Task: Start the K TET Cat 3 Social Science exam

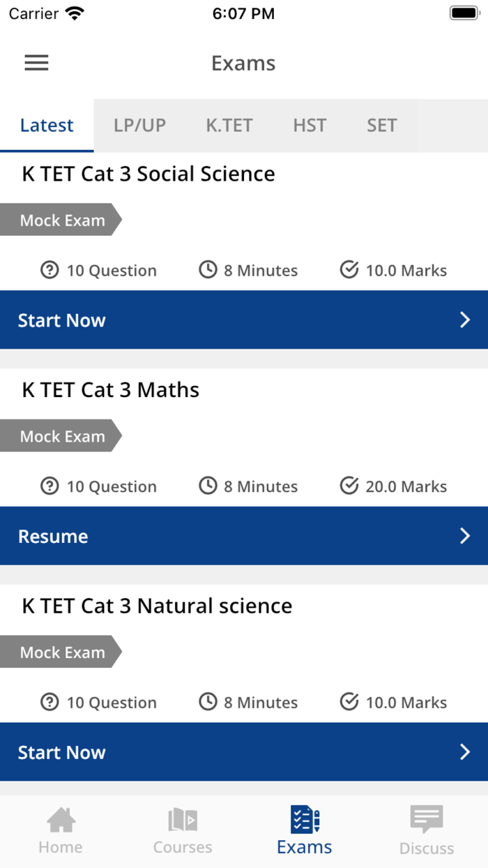Action: [62, 320]
